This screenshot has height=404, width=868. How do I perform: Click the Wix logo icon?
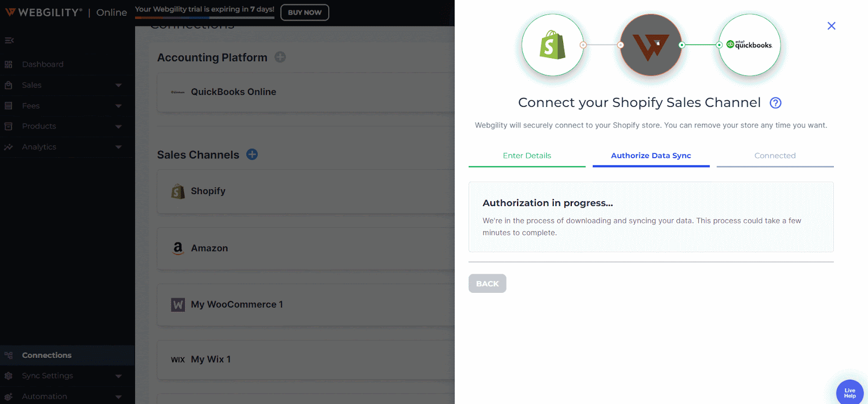178,360
